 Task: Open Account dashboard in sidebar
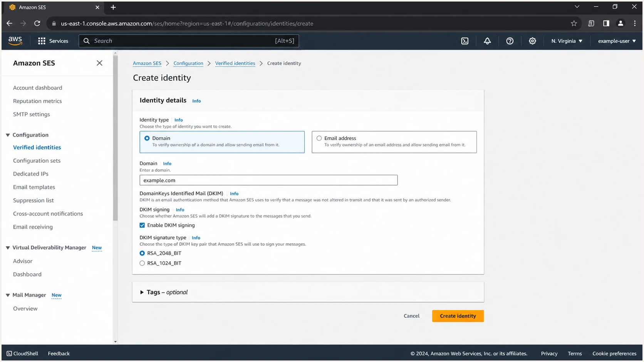(37, 88)
